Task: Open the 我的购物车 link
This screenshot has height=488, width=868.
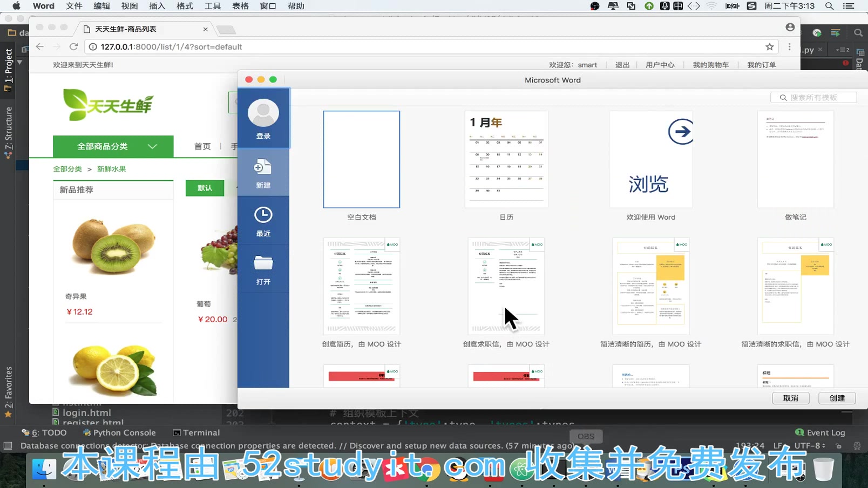Action: pyautogui.click(x=711, y=65)
